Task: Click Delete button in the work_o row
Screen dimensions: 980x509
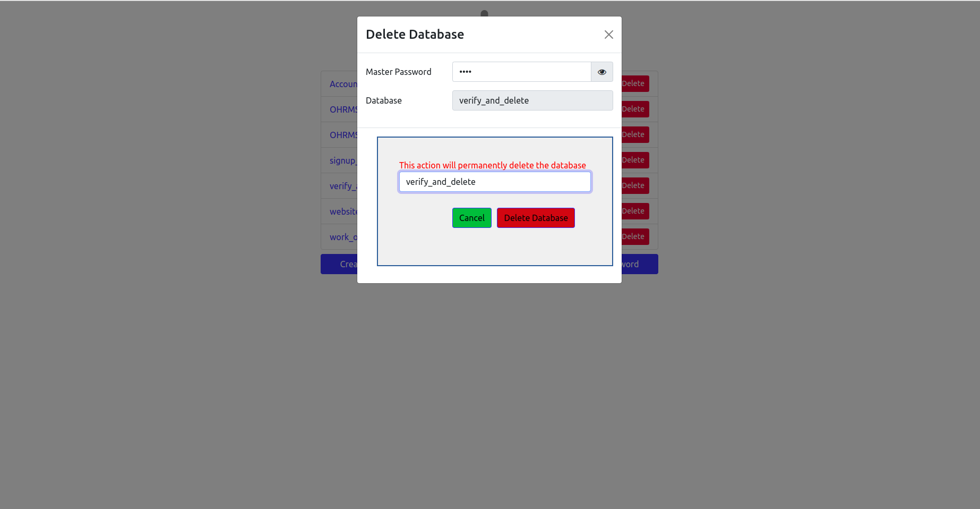Action: click(635, 236)
